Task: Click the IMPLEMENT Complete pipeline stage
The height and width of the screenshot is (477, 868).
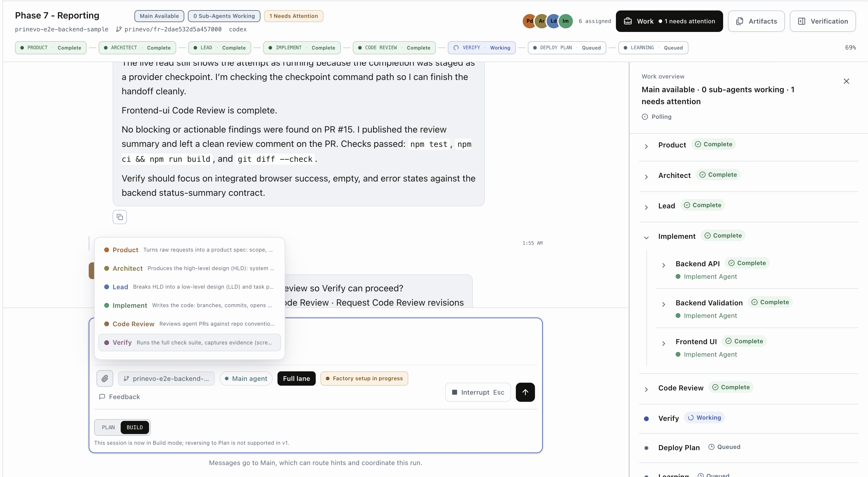Action: [302, 48]
